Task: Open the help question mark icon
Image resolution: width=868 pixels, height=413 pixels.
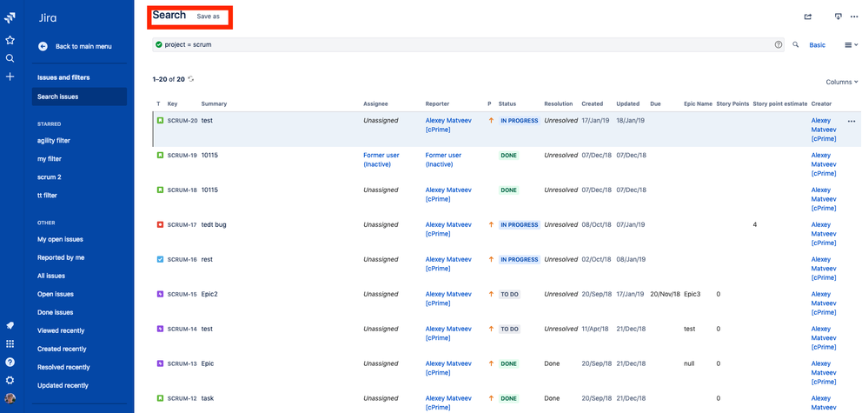Action: tap(10, 362)
